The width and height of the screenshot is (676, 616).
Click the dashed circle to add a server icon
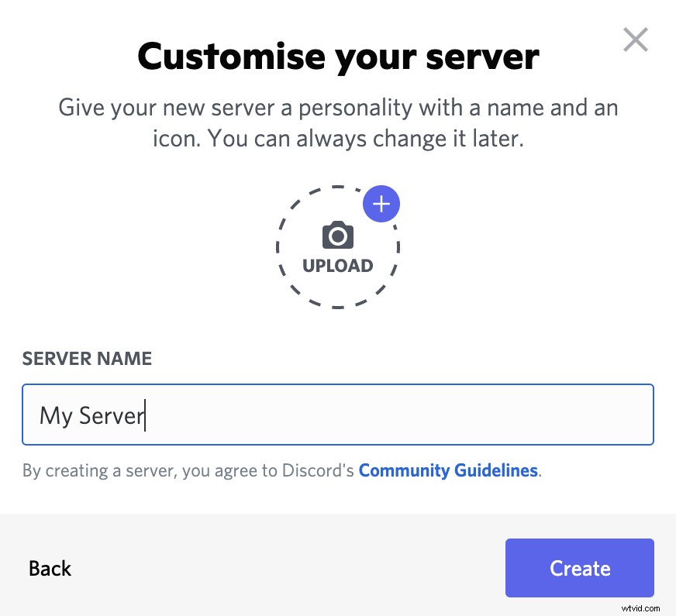[337, 246]
